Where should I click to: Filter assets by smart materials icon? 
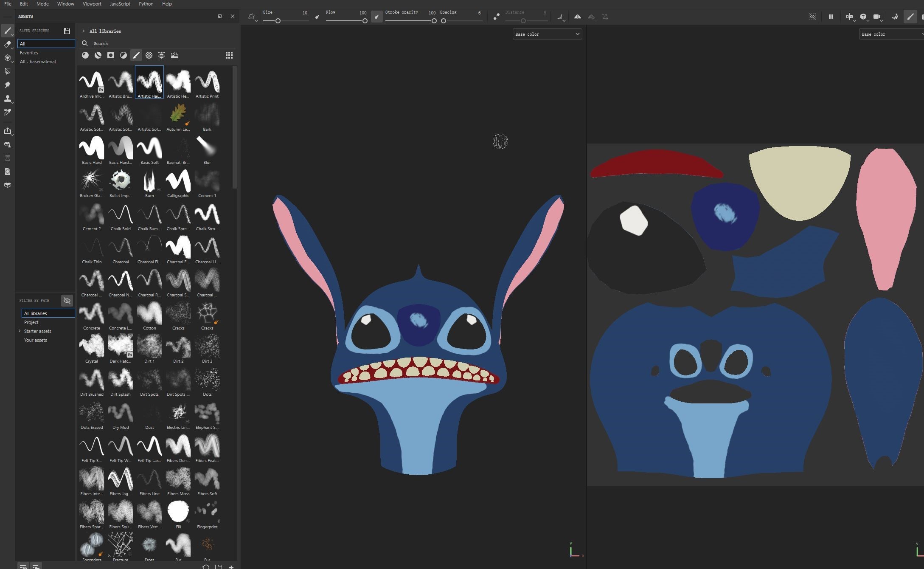pyautogui.click(x=98, y=55)
